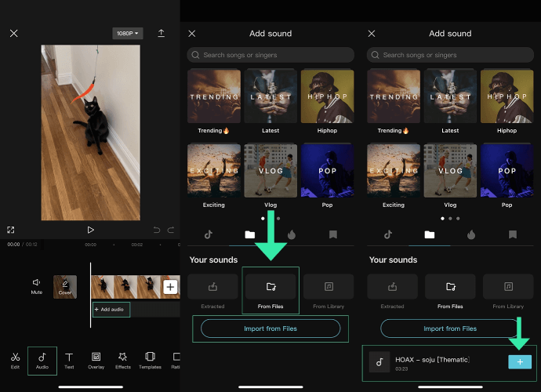Image resolution: width=541 pixels, height=392 pixels.
Task: Open Exciting category in middle screen
Action: click(x=214, y=176)
